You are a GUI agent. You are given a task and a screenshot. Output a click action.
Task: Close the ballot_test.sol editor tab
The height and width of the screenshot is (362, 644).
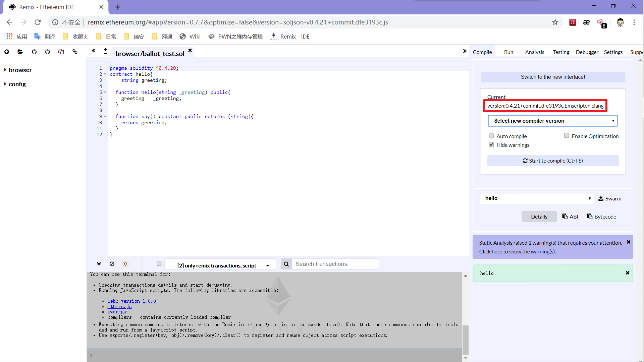click(x=190, y=50)
